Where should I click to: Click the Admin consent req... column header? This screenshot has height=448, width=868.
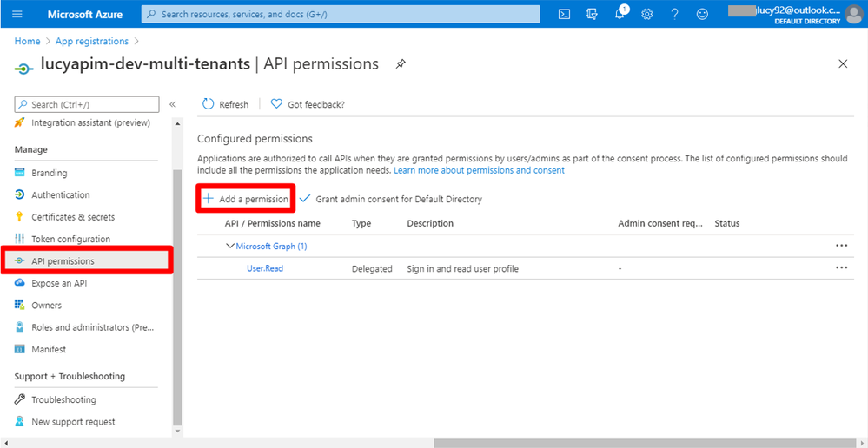pos(660,223)
